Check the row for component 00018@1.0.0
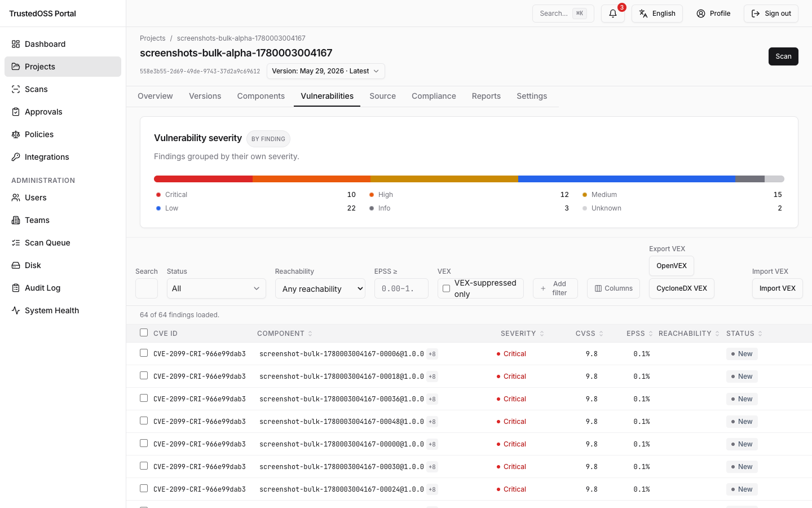812x508 pixels. point(144,375)
